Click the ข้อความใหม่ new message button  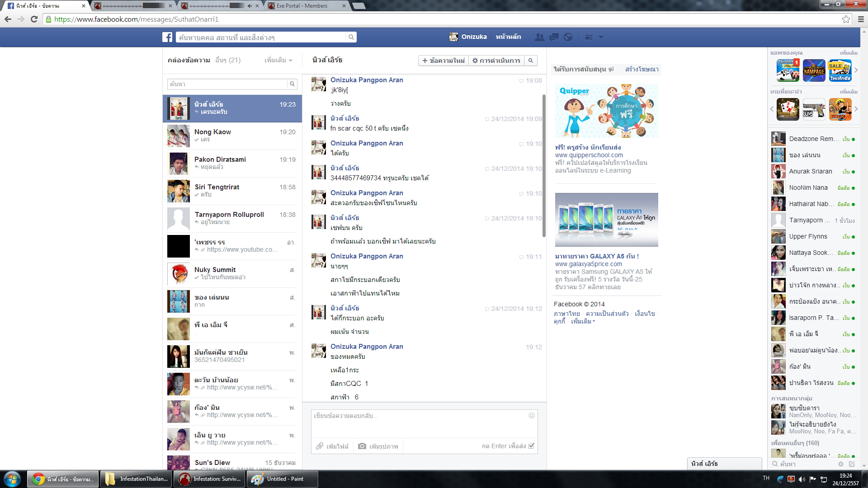pyautogui.click(x=443, y=61)
